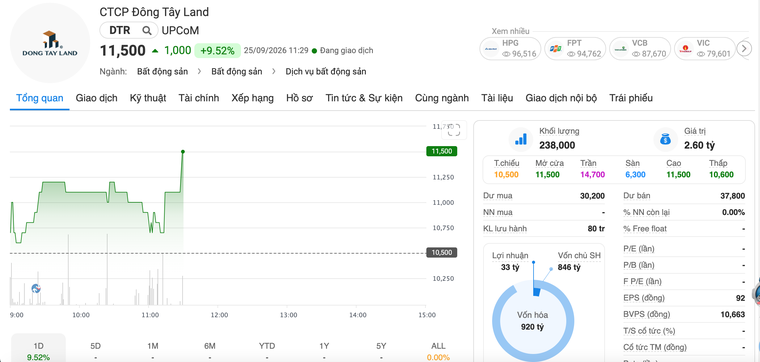Click the Dịch vụ bất động sản link
The image size is (760, 362).
326,72
